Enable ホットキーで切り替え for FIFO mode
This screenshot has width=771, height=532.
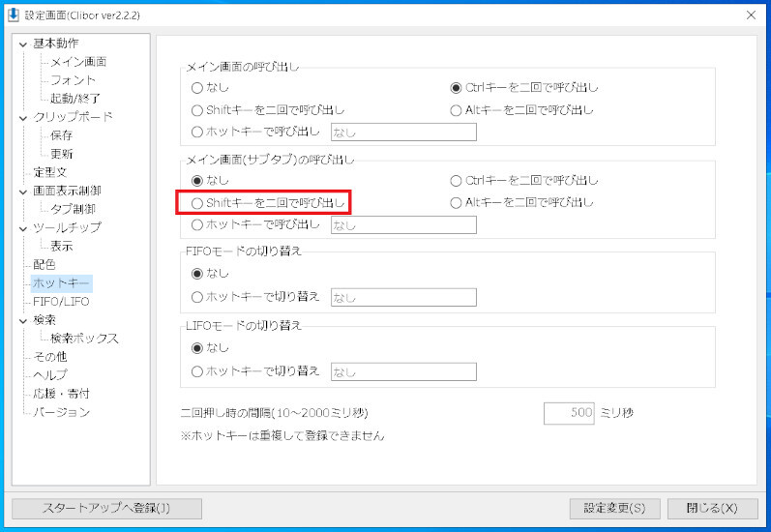pyautogui.click(x=198, y=297)
